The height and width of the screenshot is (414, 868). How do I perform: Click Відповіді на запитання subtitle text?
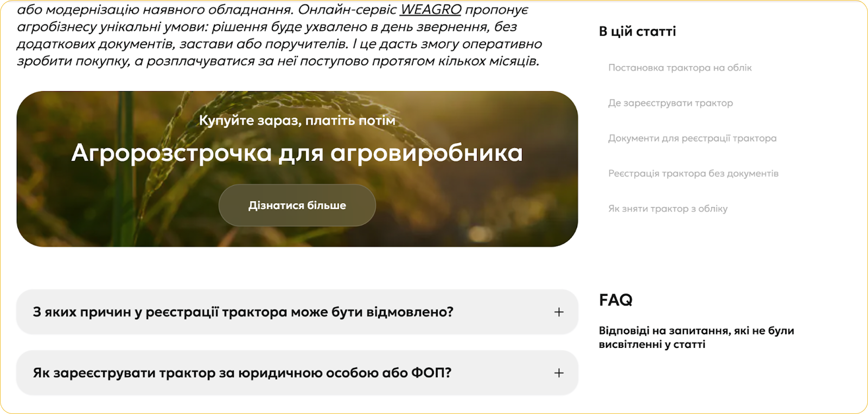697,337
